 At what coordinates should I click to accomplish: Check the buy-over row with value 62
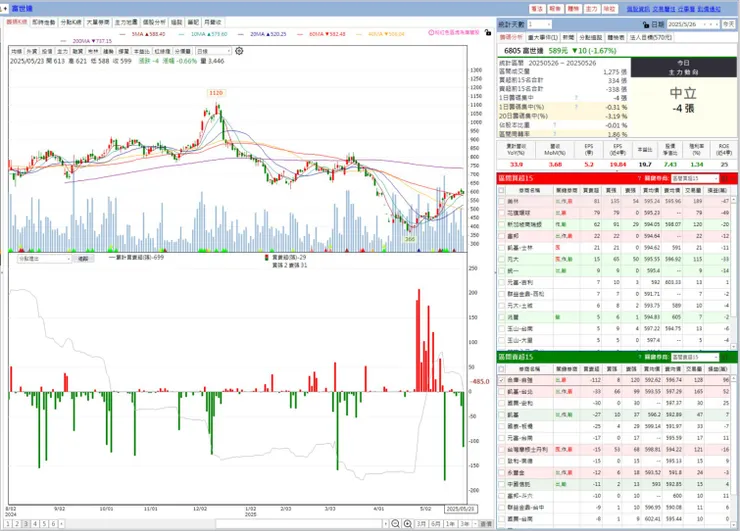(501, 224)
